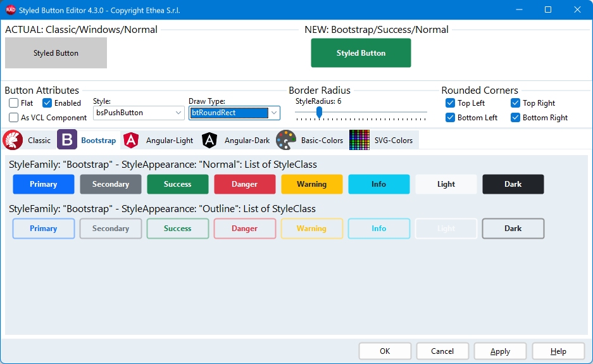
Task: Choose the Normal Info cyan button
Action: [x=379, y=184]
